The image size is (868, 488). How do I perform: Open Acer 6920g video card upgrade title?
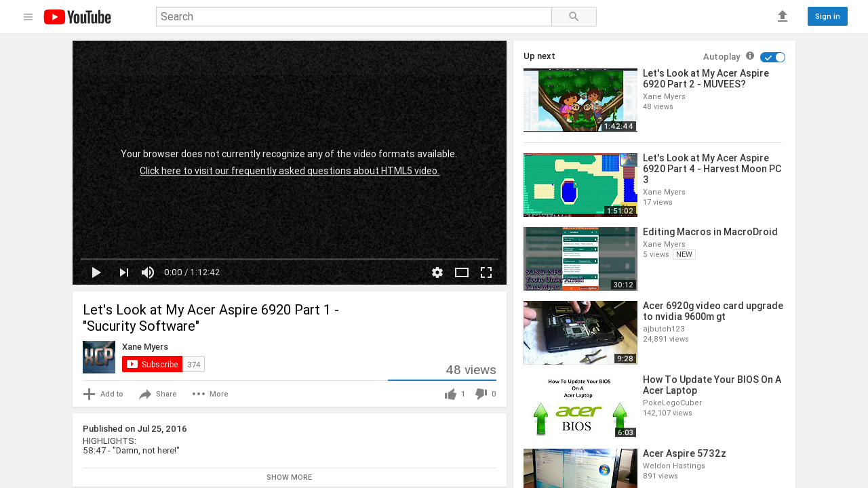(x=713, y=311)
